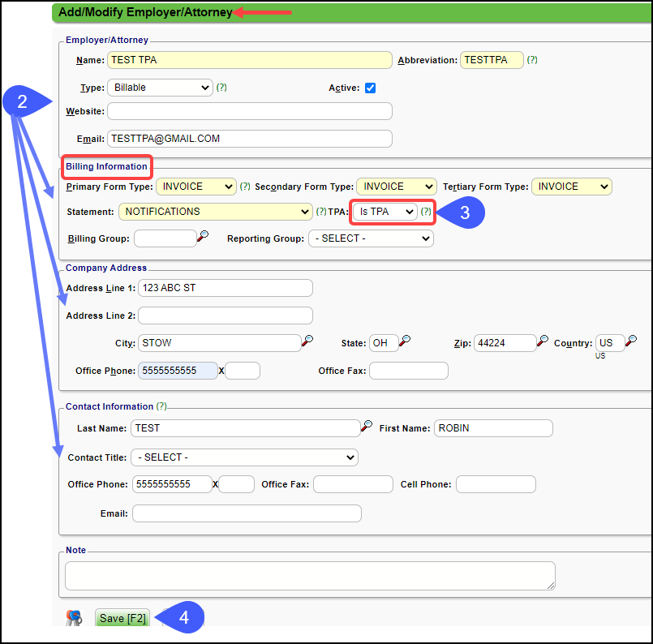The width and height of the screenshot is (653, 644).
Task: Toggle the Active checkbox
Action: [370, 88]
